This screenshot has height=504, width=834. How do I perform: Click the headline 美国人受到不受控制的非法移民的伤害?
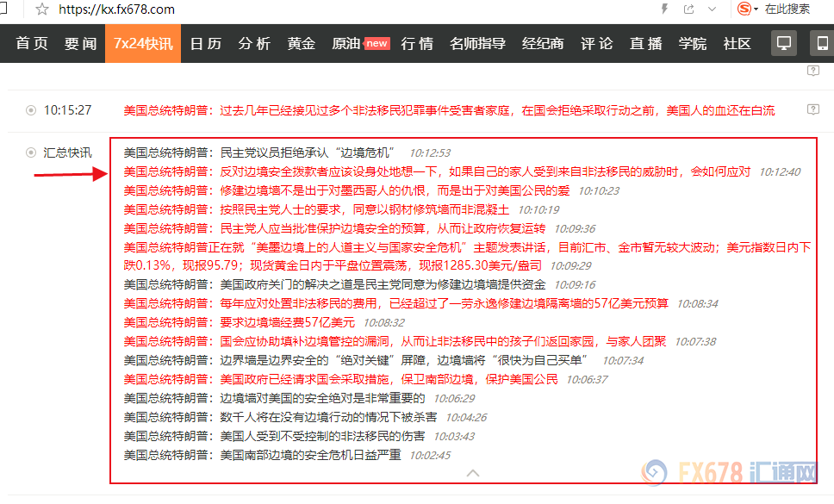(275, 436)
